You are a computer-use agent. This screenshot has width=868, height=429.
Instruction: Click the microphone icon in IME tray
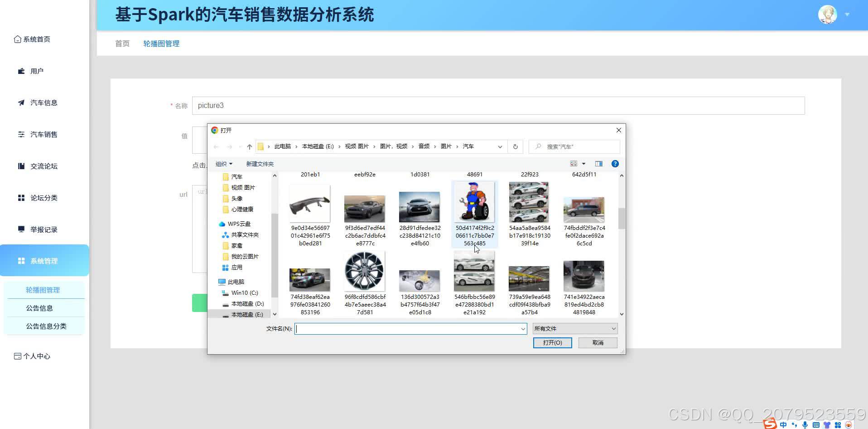click(805, 425)
